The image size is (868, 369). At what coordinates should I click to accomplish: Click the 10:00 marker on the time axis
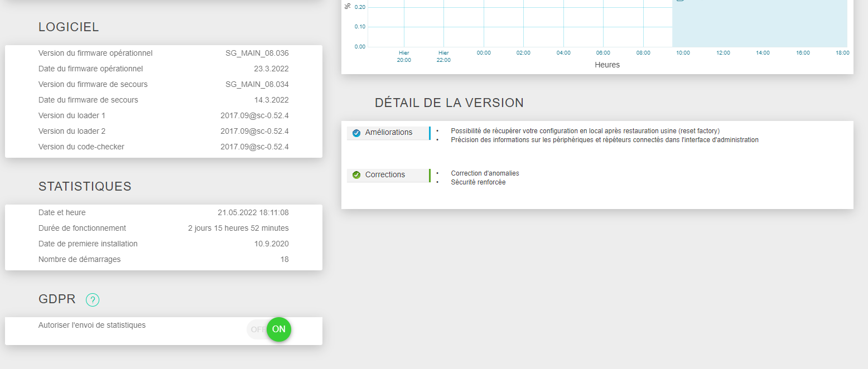683,52
